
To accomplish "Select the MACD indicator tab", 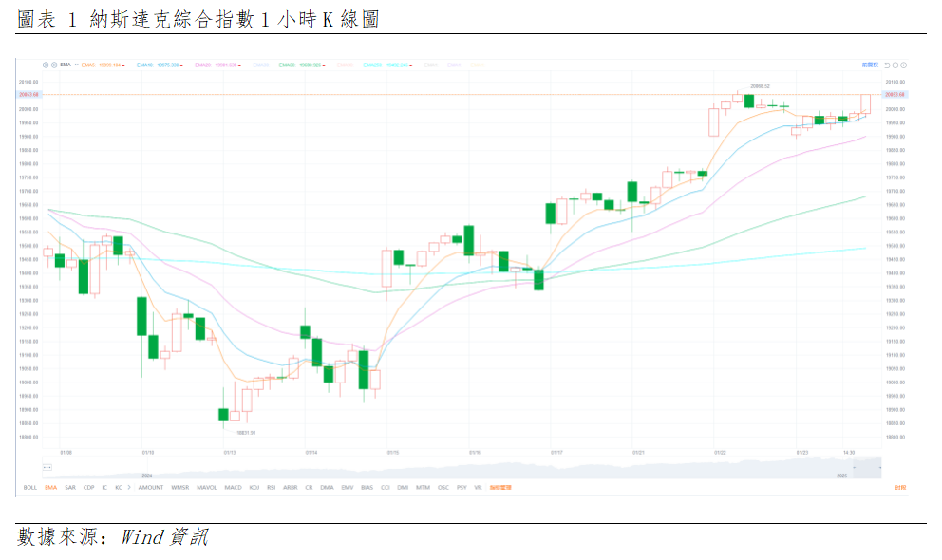I will point(233,487).
